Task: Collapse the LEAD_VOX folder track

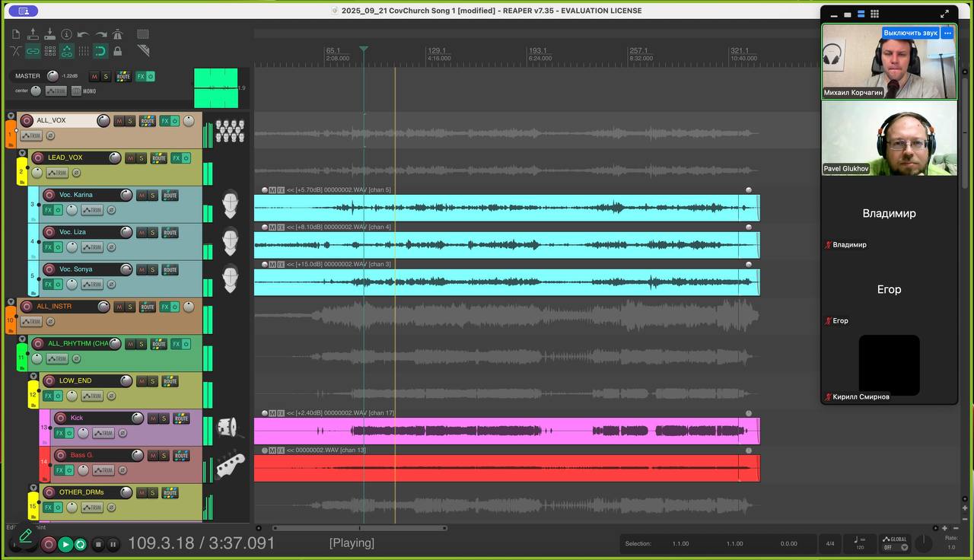Action: (22, 154)
